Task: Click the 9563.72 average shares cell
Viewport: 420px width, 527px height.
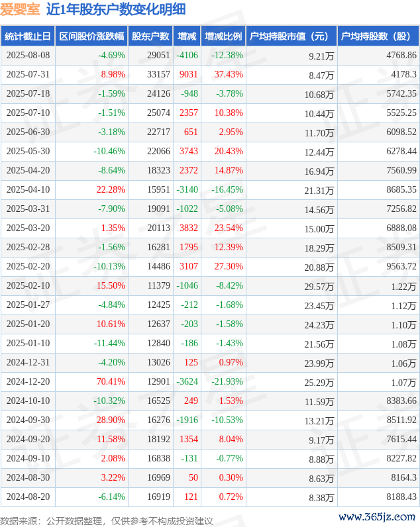Action: click(x=401, y=266)
